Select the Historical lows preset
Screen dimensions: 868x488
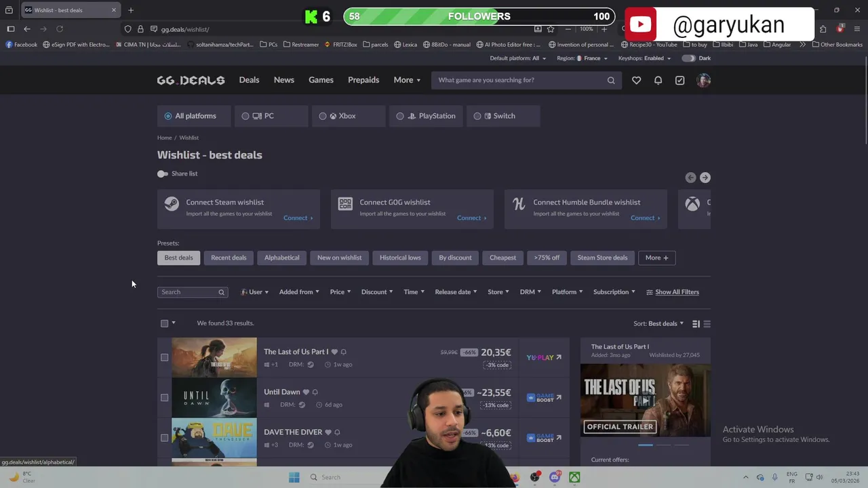(400, 258)
